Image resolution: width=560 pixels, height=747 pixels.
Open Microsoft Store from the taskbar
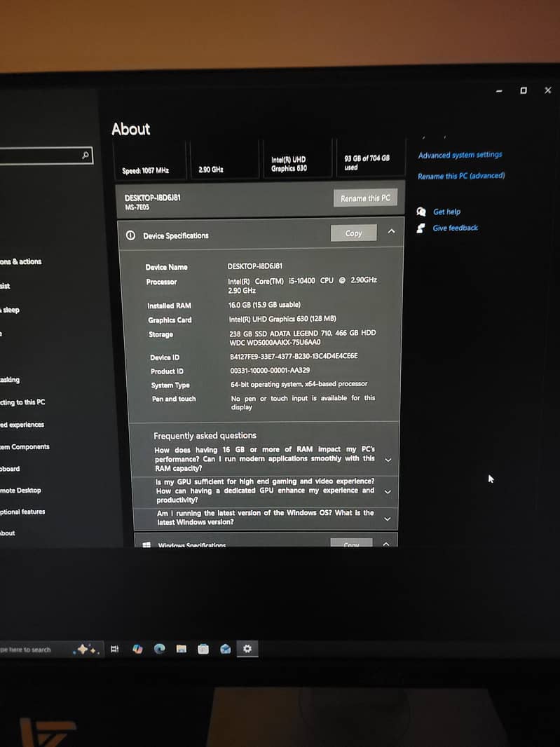203,648
